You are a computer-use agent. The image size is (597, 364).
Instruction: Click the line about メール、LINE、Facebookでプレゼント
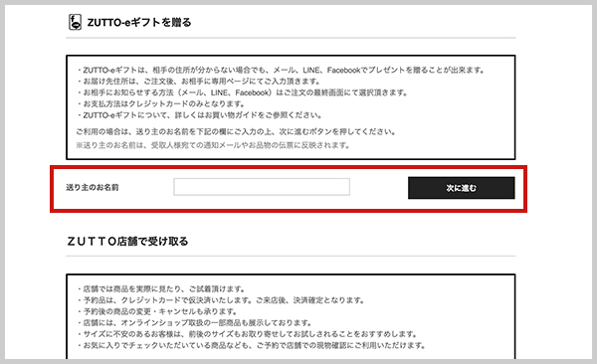[281, 70]
